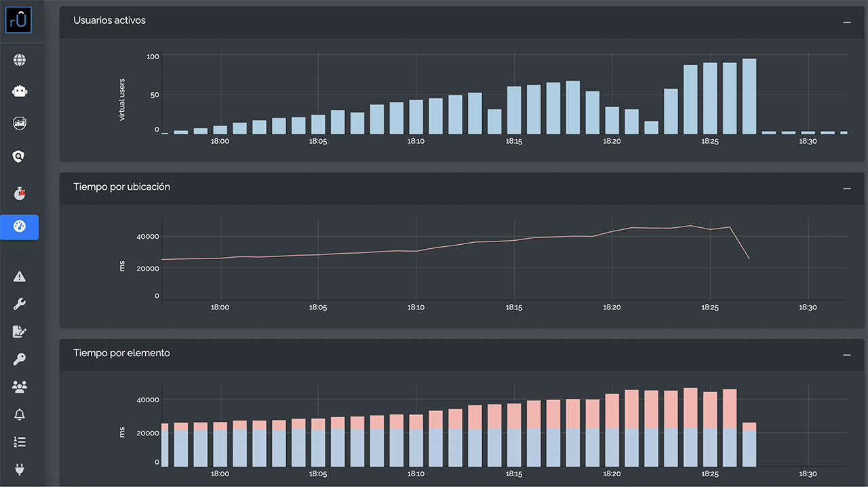Open the warning triangle icon in the sidebar
Screen dimensions: 868x487
click(x=20, y=276)
